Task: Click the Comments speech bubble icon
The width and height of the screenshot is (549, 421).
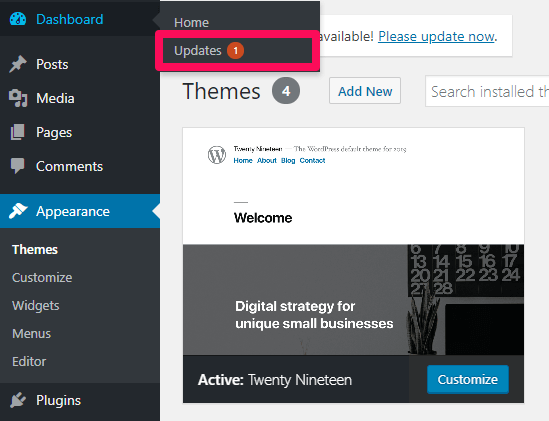Action: click(x=18, y=166)
